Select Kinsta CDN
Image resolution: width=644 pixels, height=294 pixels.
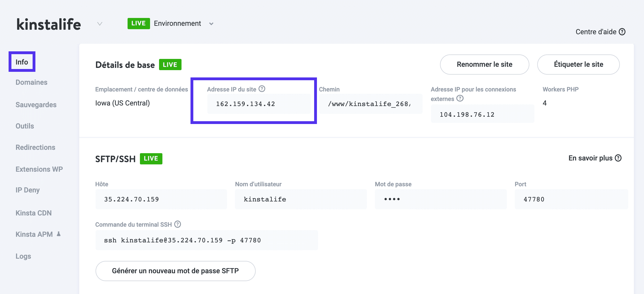click(33, 213)
